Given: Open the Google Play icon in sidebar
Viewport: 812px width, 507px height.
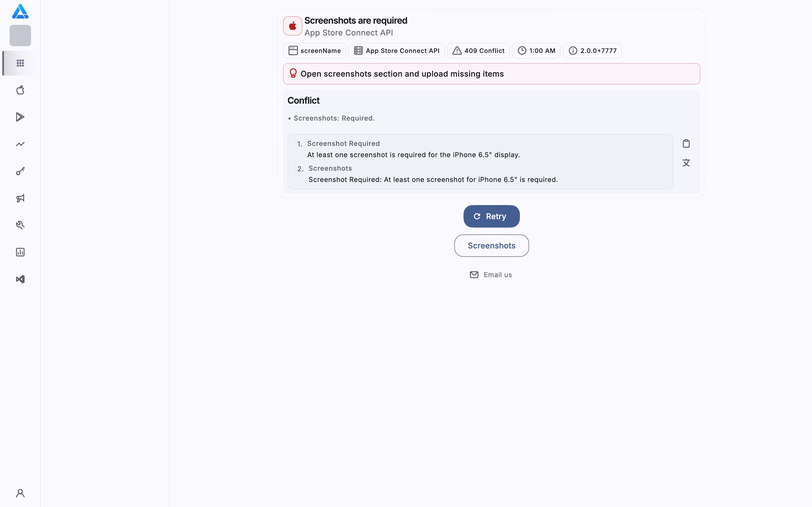Looking at the screenshot, I should [20, 117].
